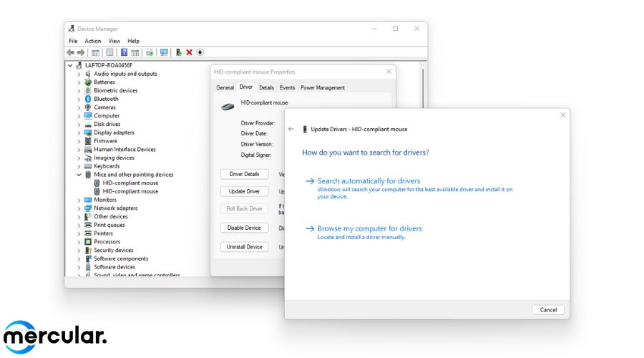Close the HID-compliant mouse Properties dialog
Viewport: 644px width, 358px height.
pyautogui.click(x=389, y=72)
